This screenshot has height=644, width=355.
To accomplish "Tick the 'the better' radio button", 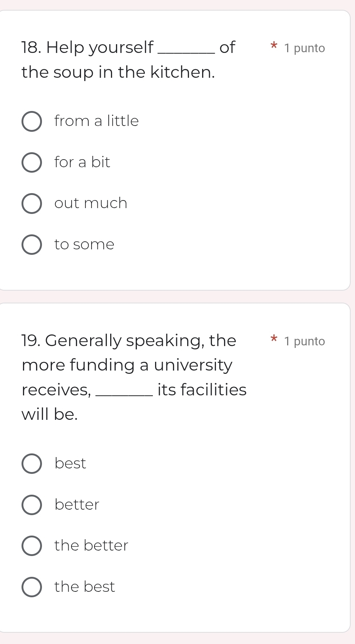I will point(32,546).
